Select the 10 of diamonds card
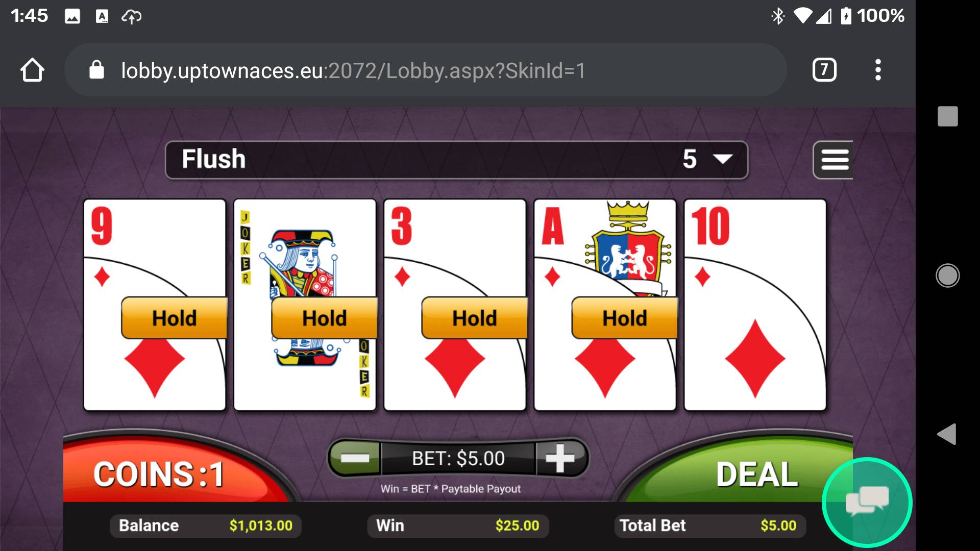980x551 pixels. 755,305
